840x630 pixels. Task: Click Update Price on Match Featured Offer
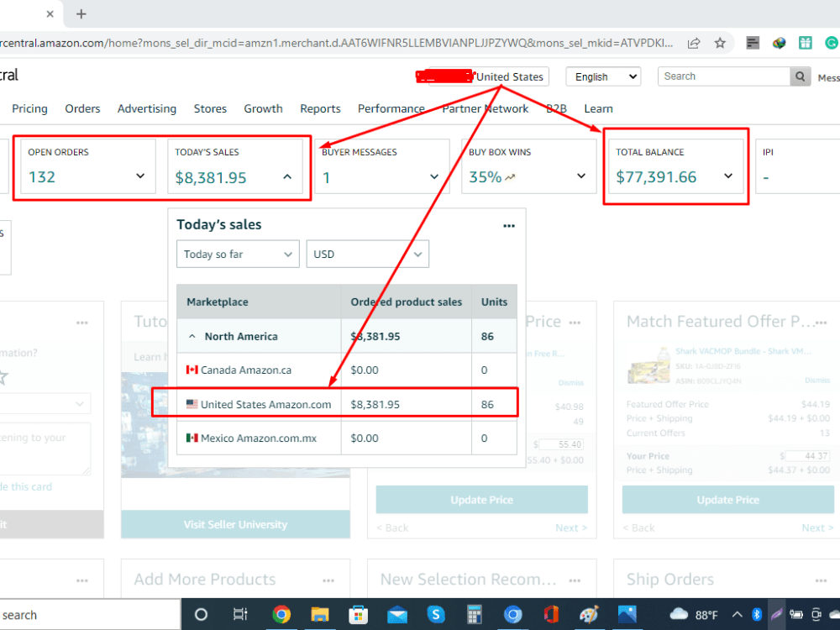coord(728,500)
